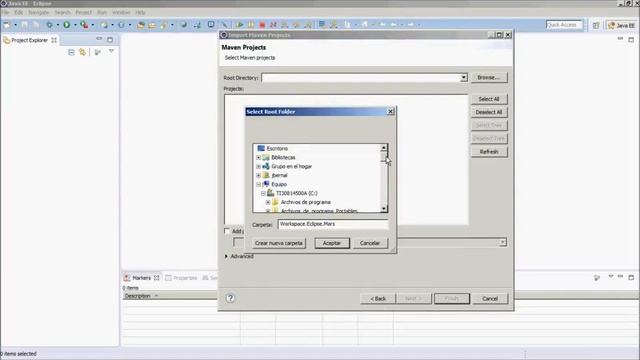Click the jbernal user folder icon

266,175
